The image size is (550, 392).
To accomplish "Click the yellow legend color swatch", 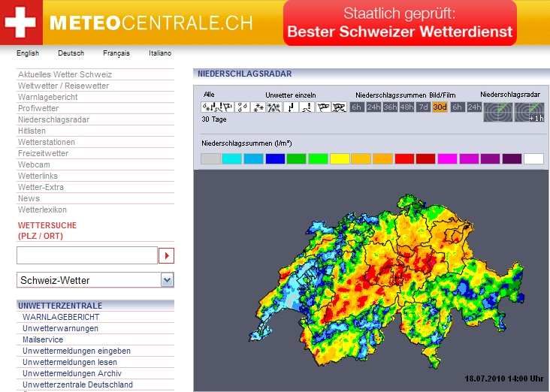I will tap(340, 159).
